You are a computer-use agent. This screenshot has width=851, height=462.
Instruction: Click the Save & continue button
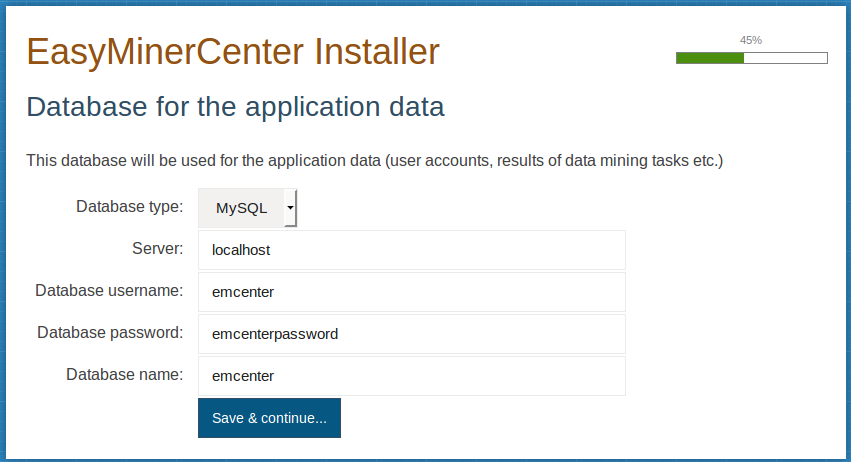click(269, 418)
